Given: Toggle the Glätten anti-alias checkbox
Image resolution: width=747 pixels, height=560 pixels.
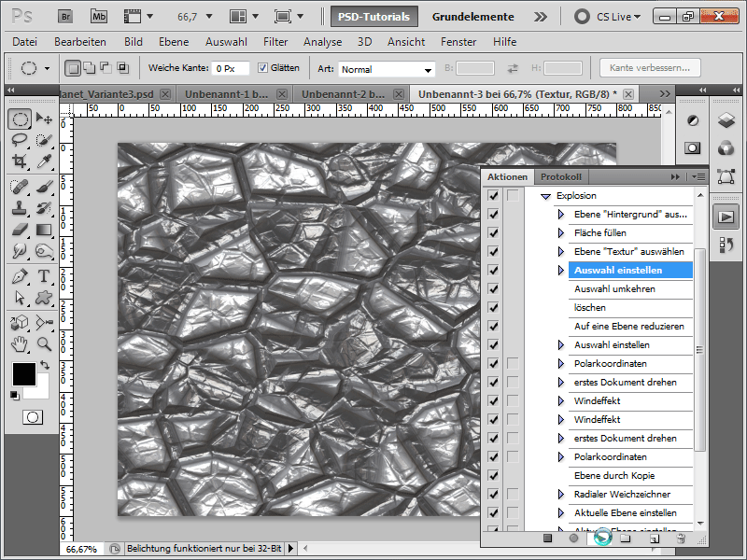Looking at the screenshot, I should click(x=262, y=67).
